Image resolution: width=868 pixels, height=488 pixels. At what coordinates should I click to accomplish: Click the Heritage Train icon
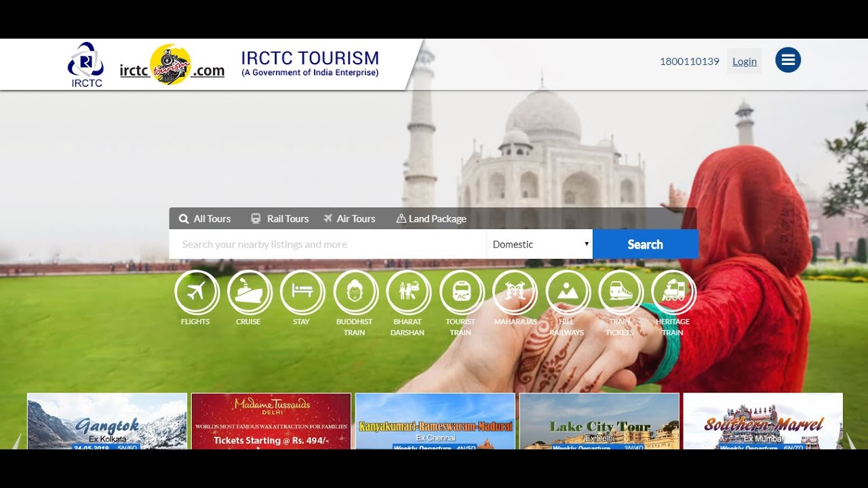673,293
